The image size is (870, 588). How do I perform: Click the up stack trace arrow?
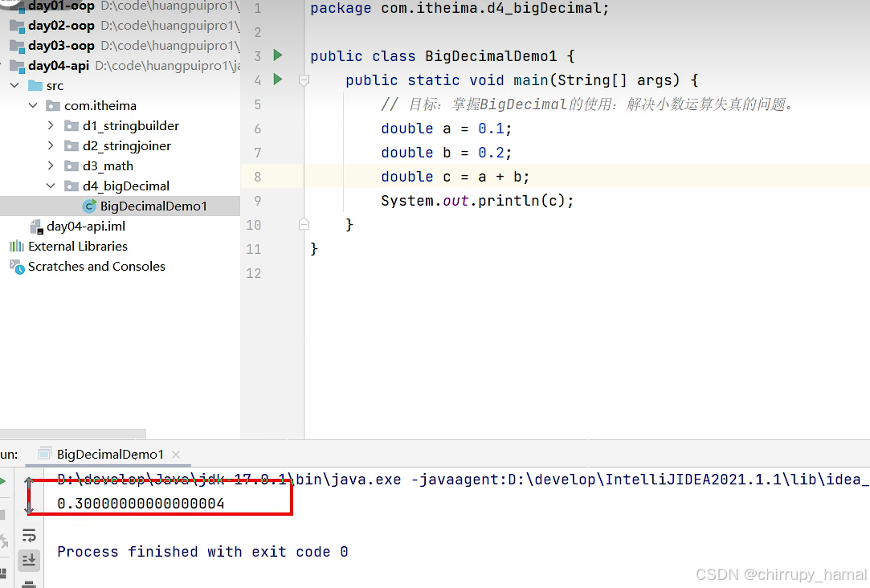[29, 483]
